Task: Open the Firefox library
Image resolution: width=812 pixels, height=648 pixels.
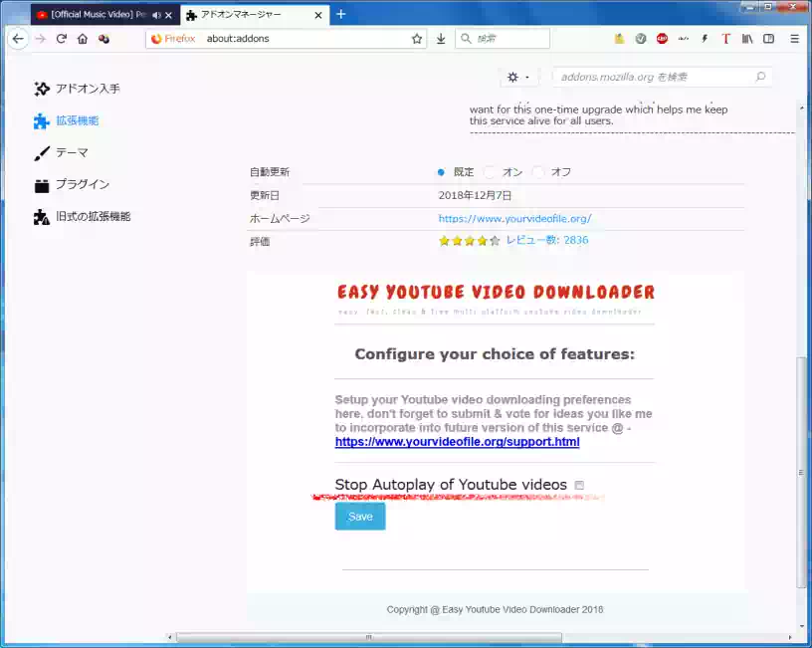Action: [x=747, y=39]
